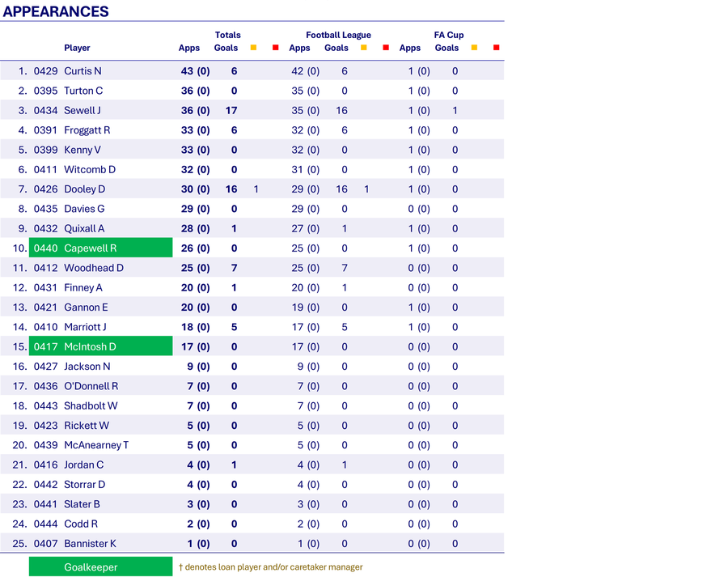Click the Player column header
Image resolution: width=728 pixels, height=577 pixels.
[77, 48]
